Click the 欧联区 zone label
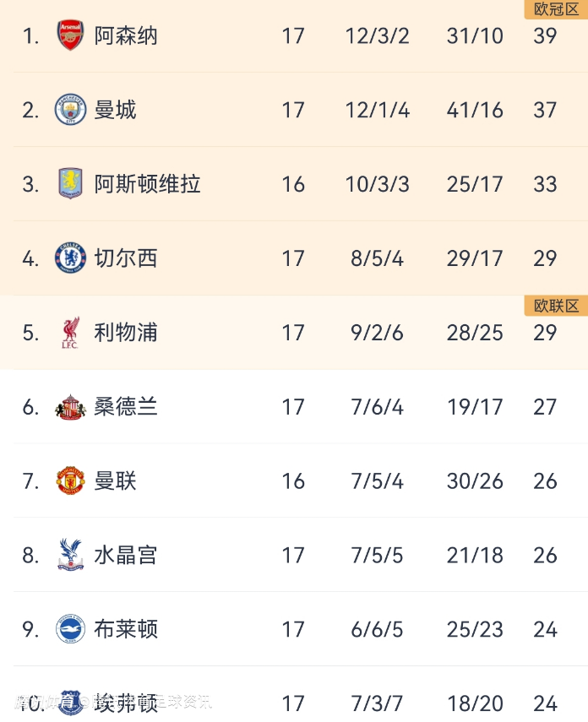This screenshot has width=588, height=722. 556,306
